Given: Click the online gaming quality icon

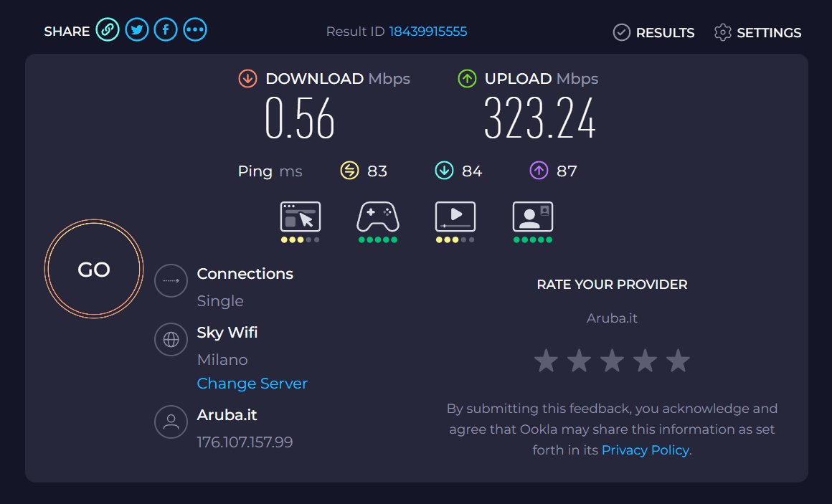Looking at the screenshot, I should click(x=378, y=217).
